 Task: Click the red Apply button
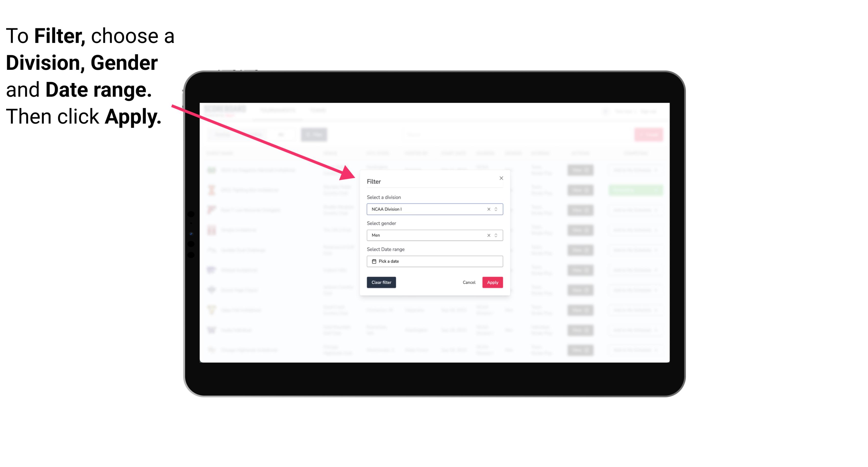[492, 283]
